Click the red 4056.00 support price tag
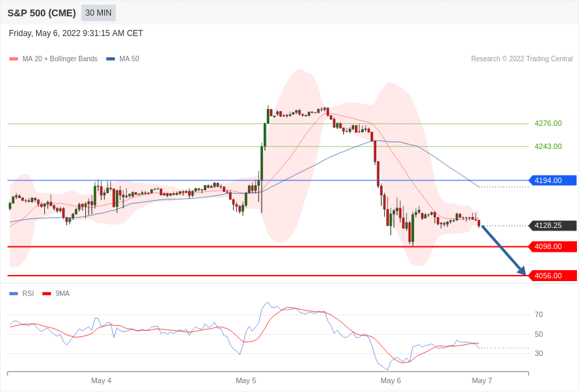Viewport: 579px width, 392px height. [553, 276]
